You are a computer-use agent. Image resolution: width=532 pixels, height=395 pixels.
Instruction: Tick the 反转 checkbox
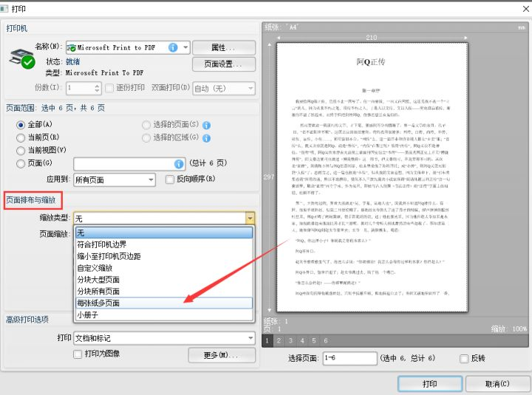[x=464, y=359]
